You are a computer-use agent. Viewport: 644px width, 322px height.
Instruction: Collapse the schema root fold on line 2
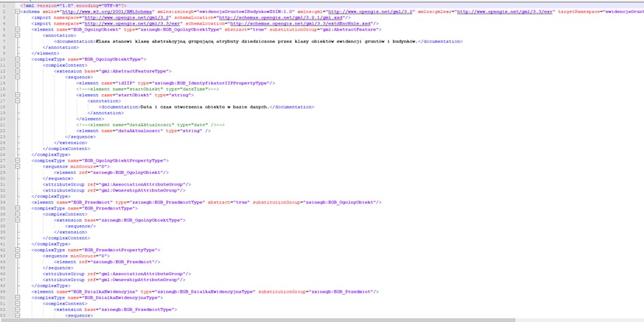pyautogui.click(x=16, y=12)
